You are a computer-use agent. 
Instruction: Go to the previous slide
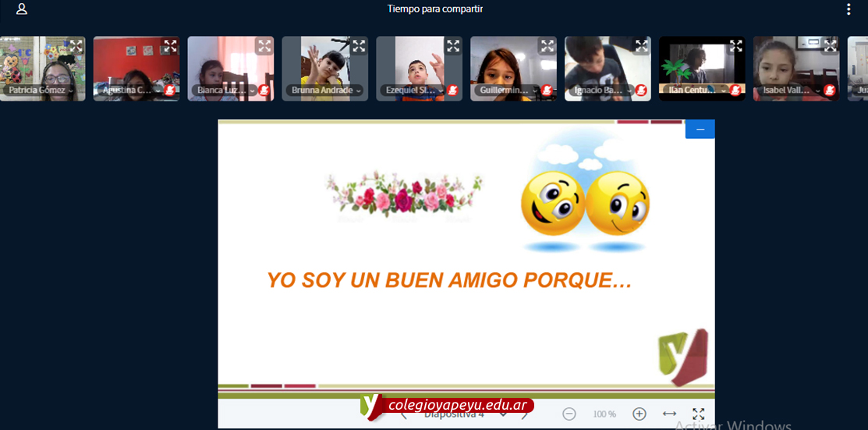(x=404, y=415)
